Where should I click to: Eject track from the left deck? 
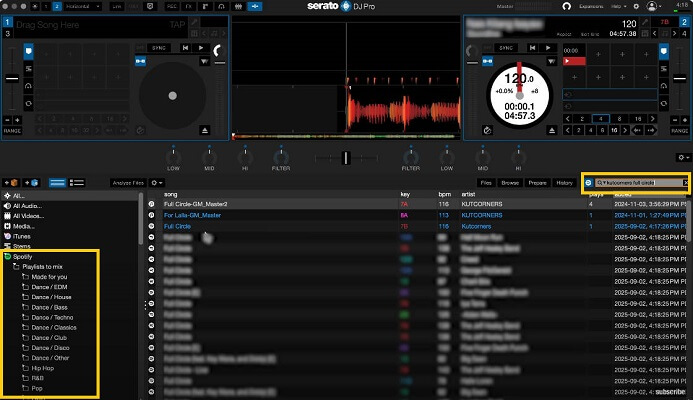click(x=205, y=130)
